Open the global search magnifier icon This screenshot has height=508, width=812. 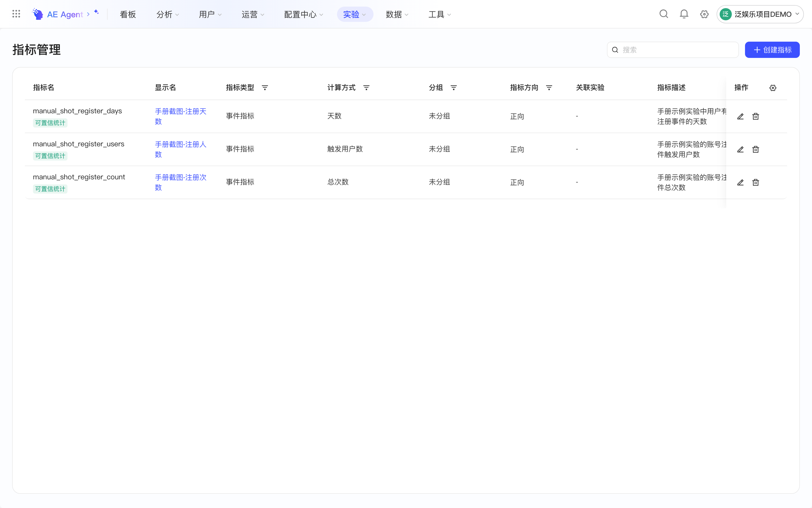coord(664,14)
